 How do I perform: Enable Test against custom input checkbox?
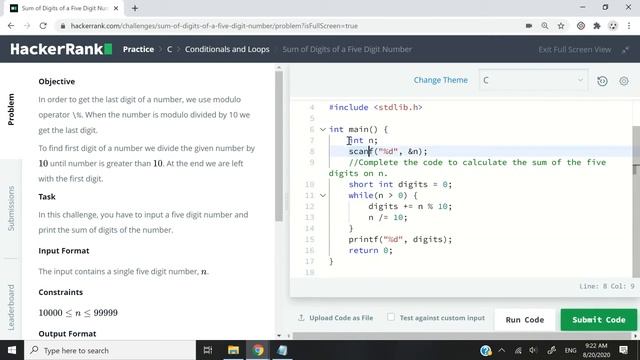(391, 317)
